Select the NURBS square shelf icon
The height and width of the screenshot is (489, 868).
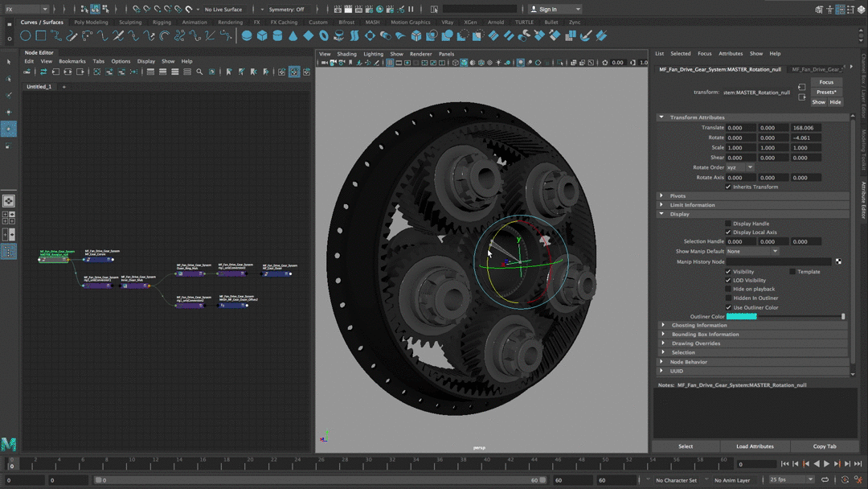click(x=41, y=36)
